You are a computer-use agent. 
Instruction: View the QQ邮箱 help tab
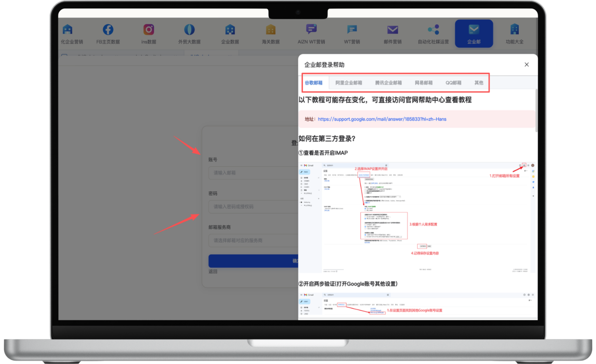453,83
